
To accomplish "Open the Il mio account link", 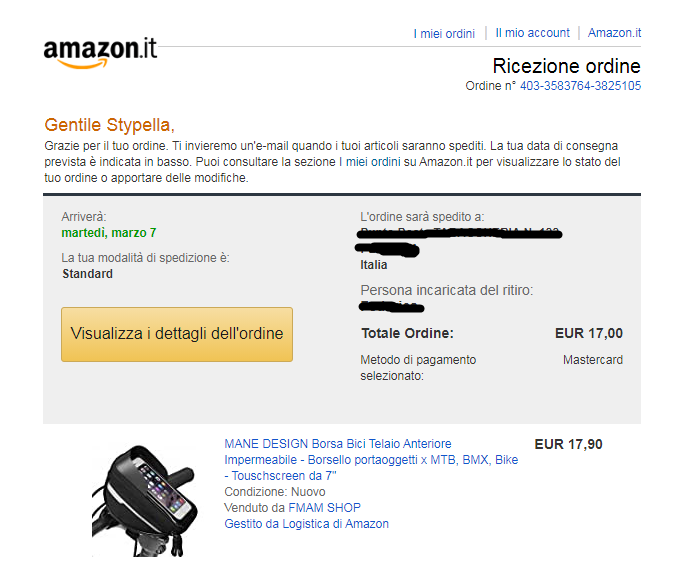I will click(533, 33).
